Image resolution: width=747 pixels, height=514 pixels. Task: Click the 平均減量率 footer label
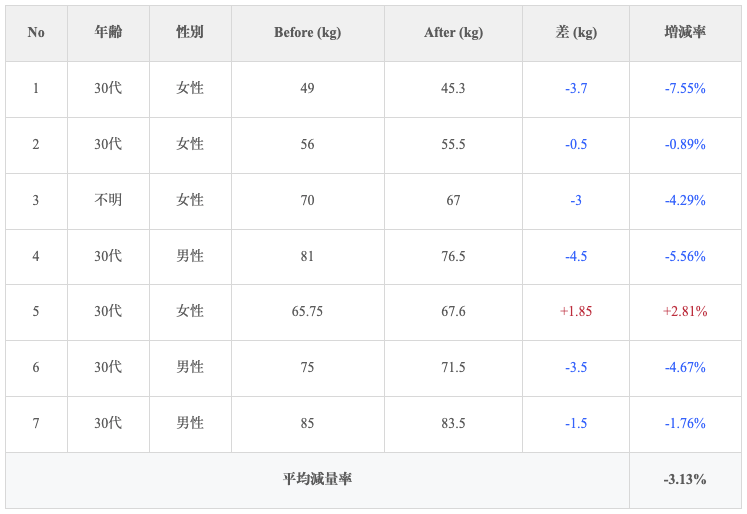[317, 480]
